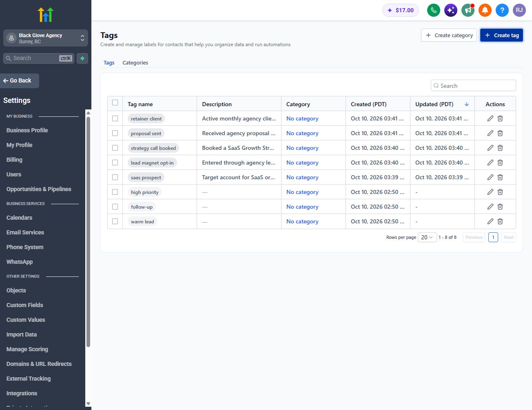Click the sidebar Search box

(39, 58)
